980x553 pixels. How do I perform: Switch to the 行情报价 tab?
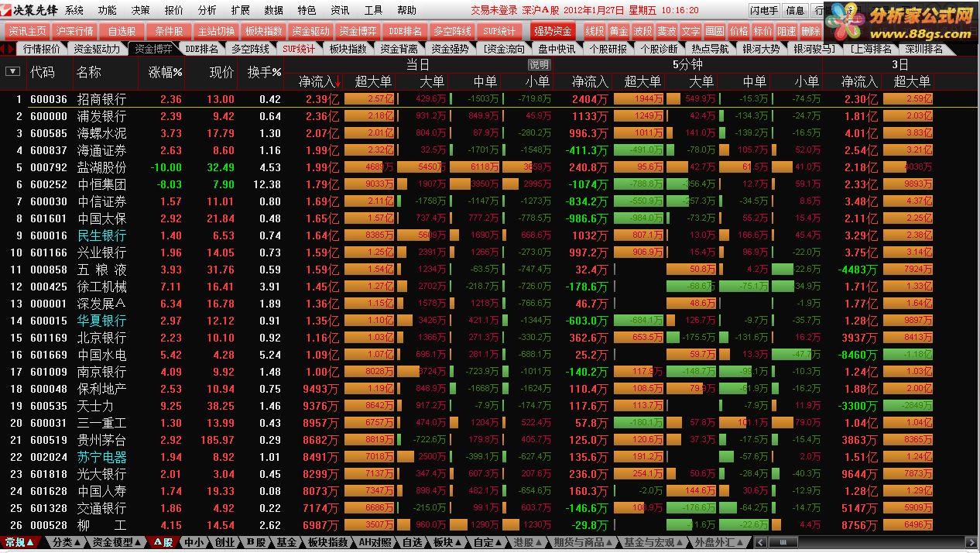pyautogui.click(x=42, y=49)
